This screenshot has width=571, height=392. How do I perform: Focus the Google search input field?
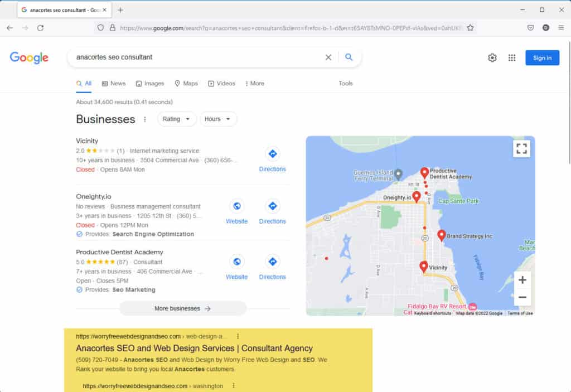coord(197,57)
